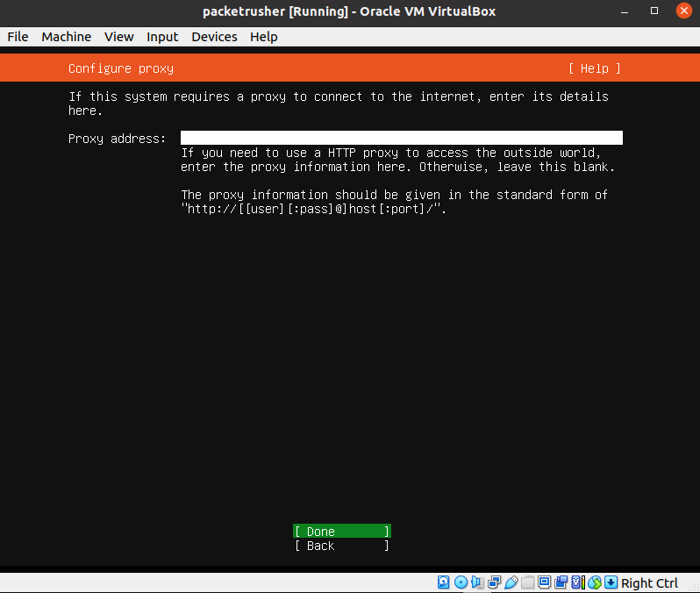
Task: Minimize the VirtualBox window
Action: pyautogui.click(x=625, y=11)
